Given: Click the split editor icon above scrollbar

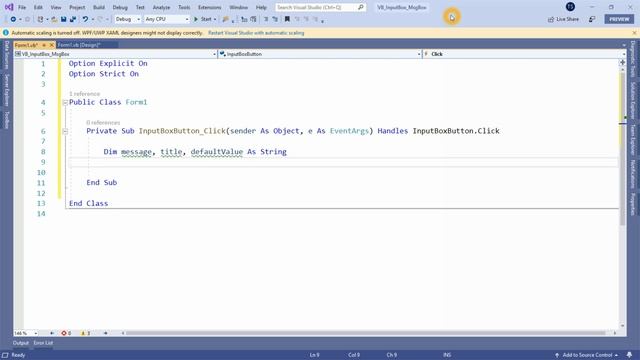Looking at the screenshot, I should point(622,62).
